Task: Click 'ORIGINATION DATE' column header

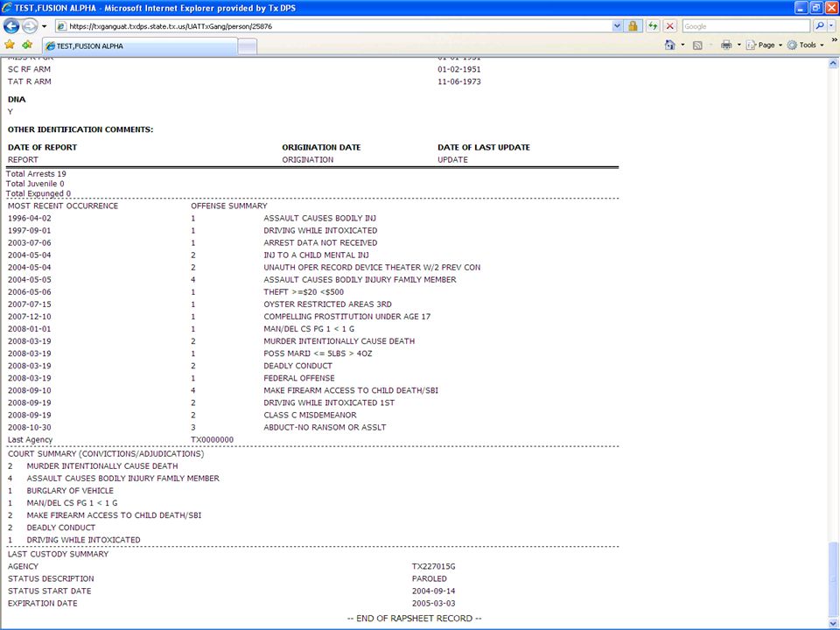Action: (x=321, y=147)
